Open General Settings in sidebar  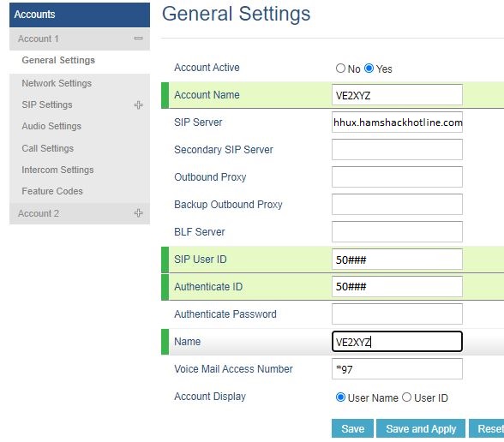58,60
